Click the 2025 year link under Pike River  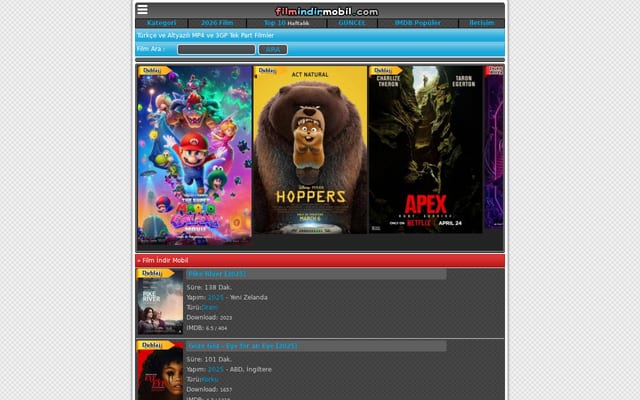[216, 297]
